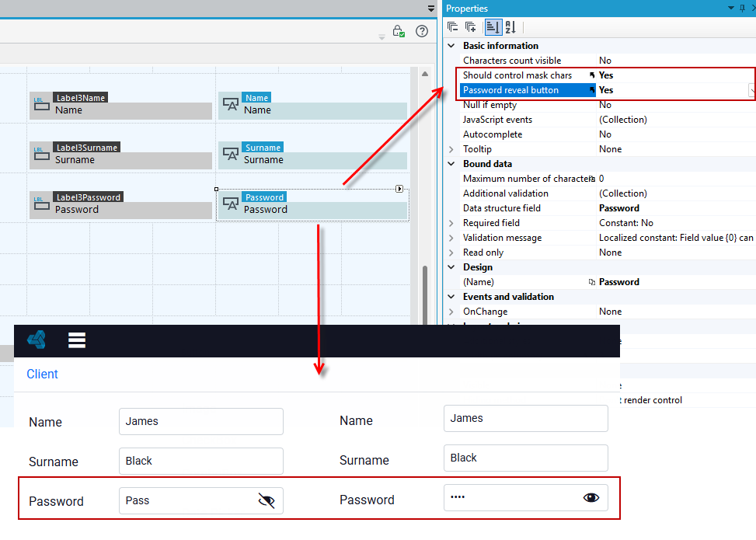Switch Properties to categorized view
Image resolution: width=756 pixels, height=540 pixels.
493,27
